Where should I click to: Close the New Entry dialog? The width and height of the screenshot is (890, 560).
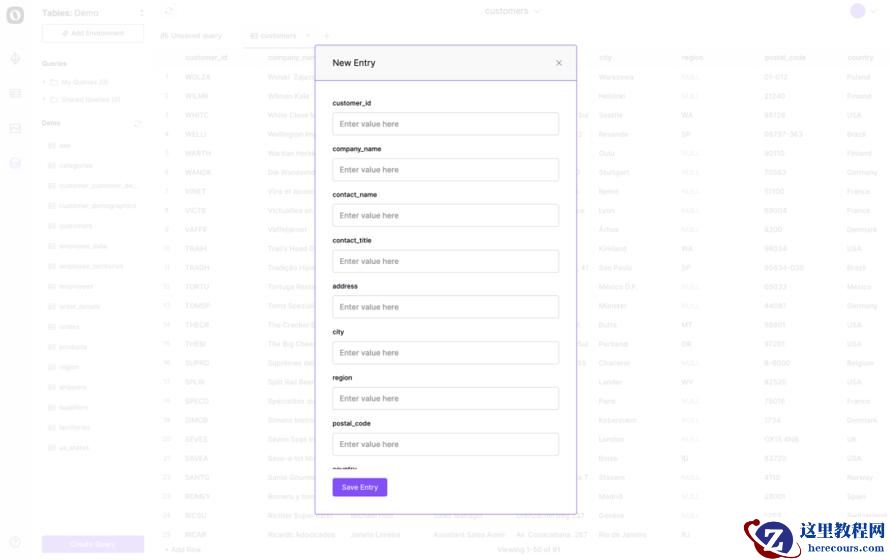pyautogui.click(x=559, y=63)
